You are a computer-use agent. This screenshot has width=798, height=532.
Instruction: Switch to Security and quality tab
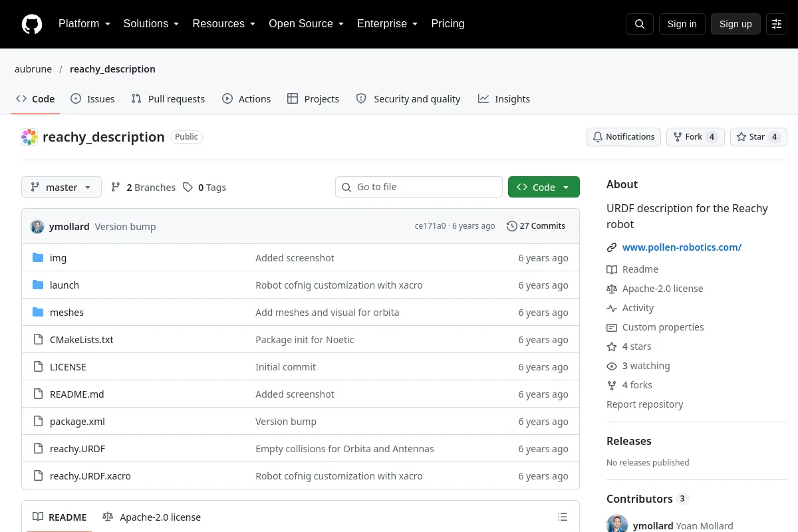coord(408,99)
